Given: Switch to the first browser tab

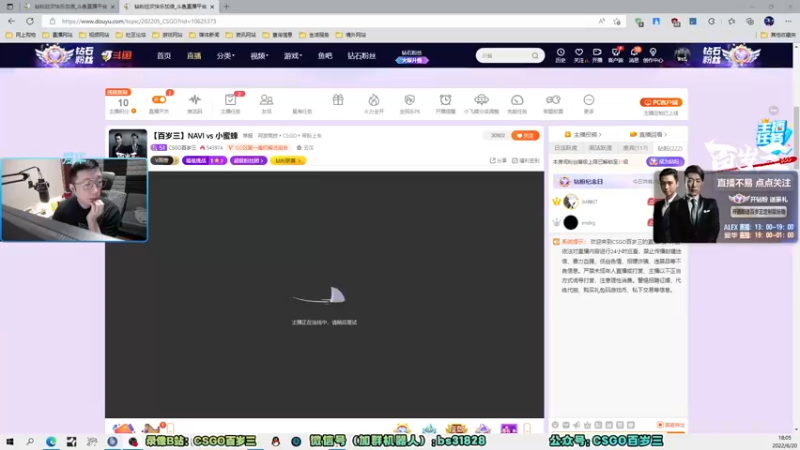Looking at the screenshot, I should pyautogui.click(x=69, y=7).
